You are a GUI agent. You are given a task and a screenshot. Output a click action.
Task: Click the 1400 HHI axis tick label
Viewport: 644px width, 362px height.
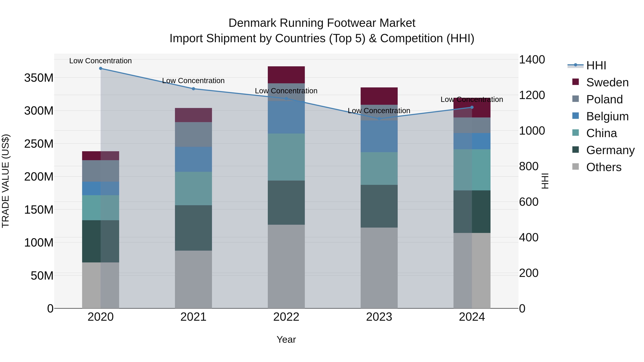[532, 60]
